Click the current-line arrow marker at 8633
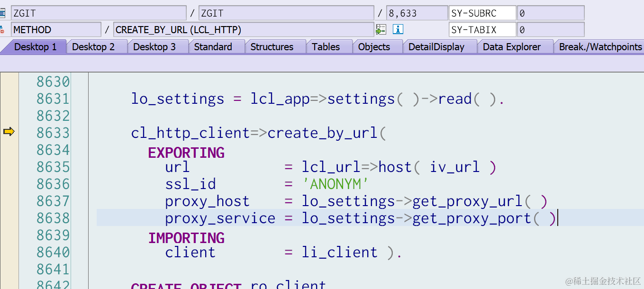This screenshot has width=644, height=289. coord(9,132)
